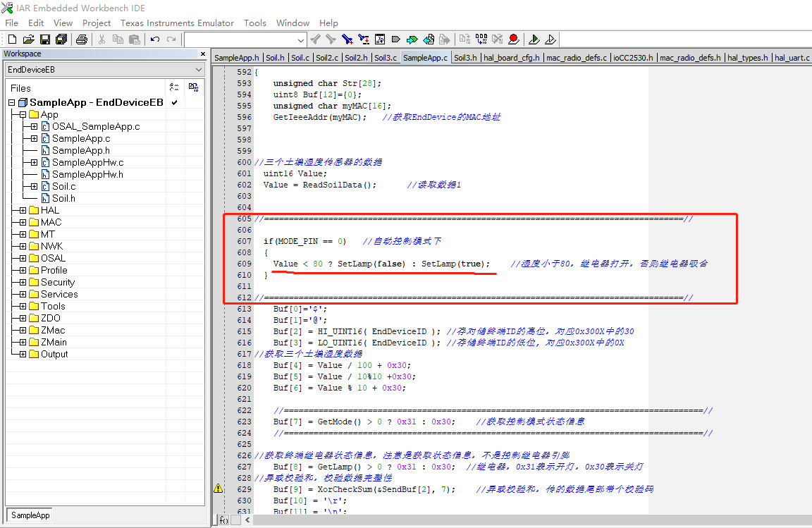Click the Paste clipboard icon
This screenshot has width=812, height=528.
[135, 39]
